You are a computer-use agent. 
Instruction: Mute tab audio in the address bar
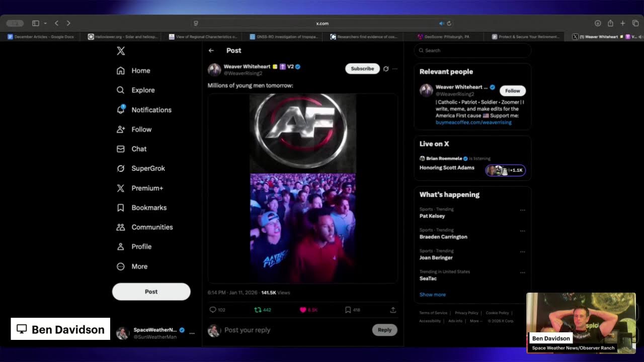coord(441,24)
